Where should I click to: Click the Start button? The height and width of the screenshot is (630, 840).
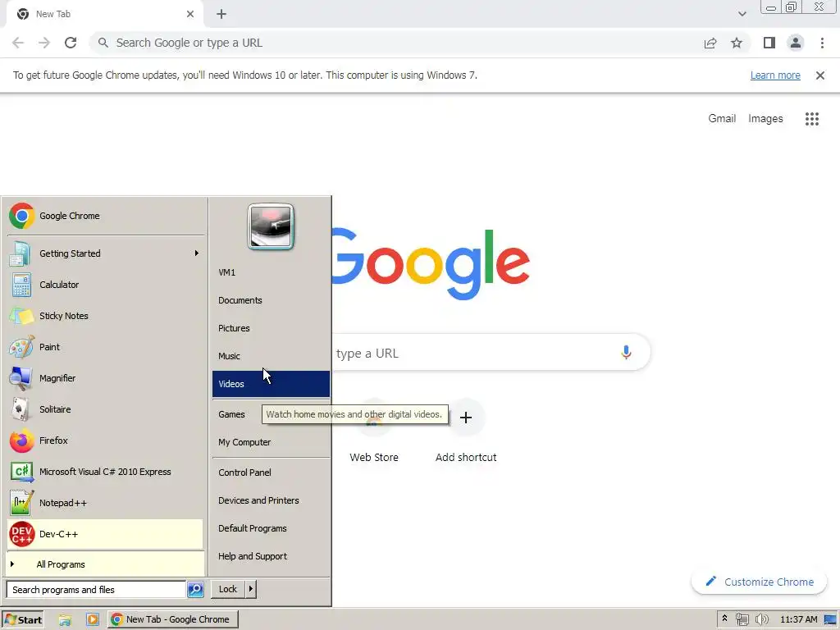click(22, 619)
